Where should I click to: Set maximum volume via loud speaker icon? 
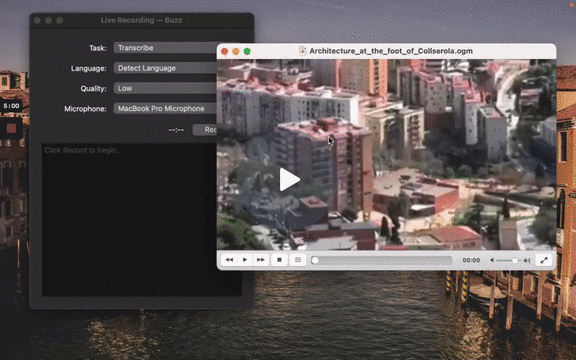(x=527, y=260)
